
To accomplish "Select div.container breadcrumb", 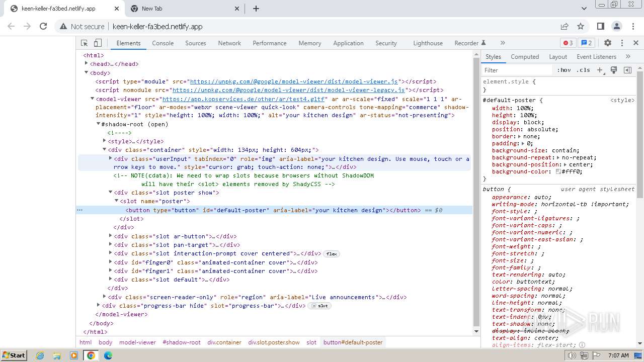I will click(x=224, y=342).
